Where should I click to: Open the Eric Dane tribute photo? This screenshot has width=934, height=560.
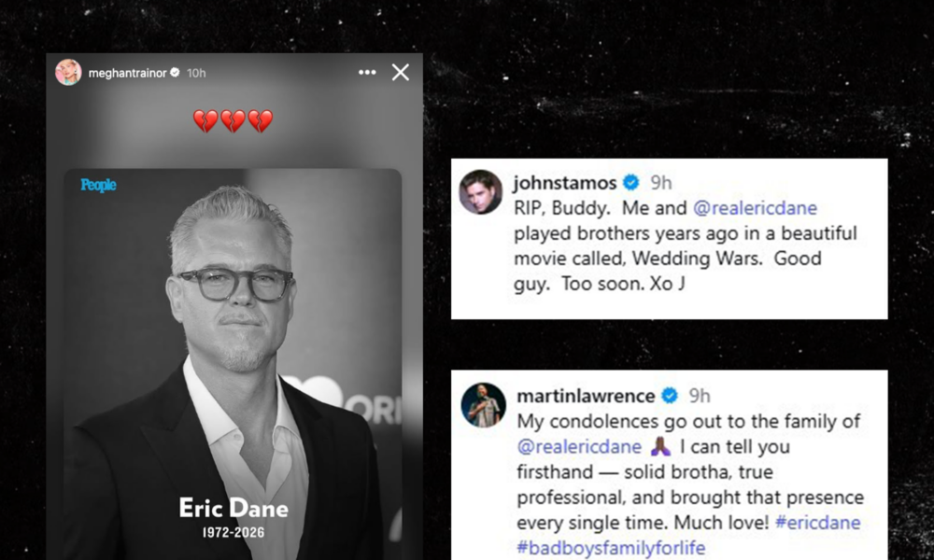tap(233, 364)
